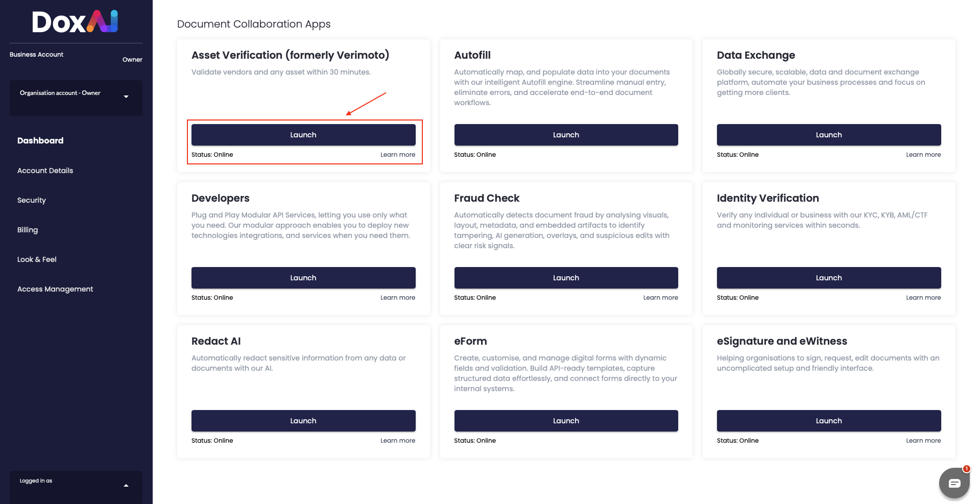Click Learn more under Fraud Check
980x504 pixels.
pos(661,298)
